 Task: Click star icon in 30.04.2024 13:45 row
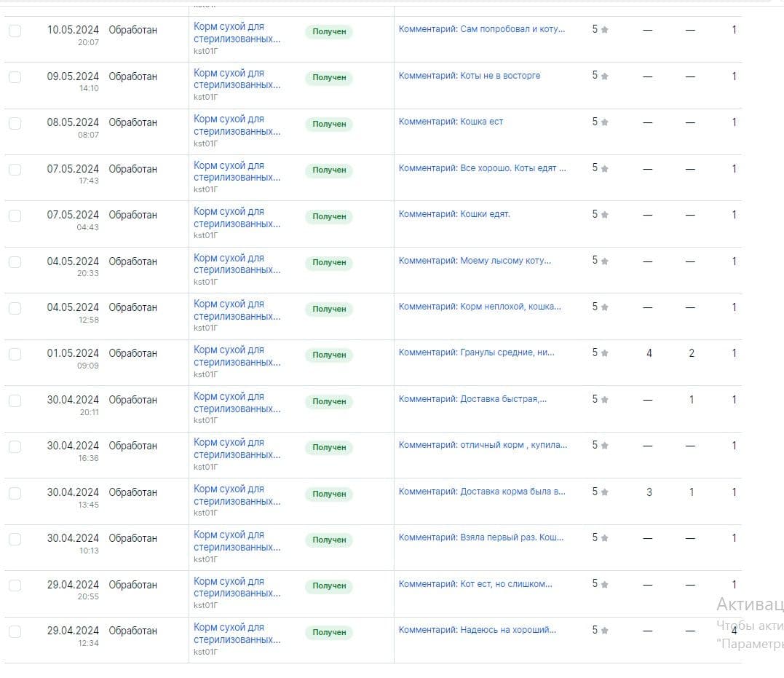tap(604, 492)
